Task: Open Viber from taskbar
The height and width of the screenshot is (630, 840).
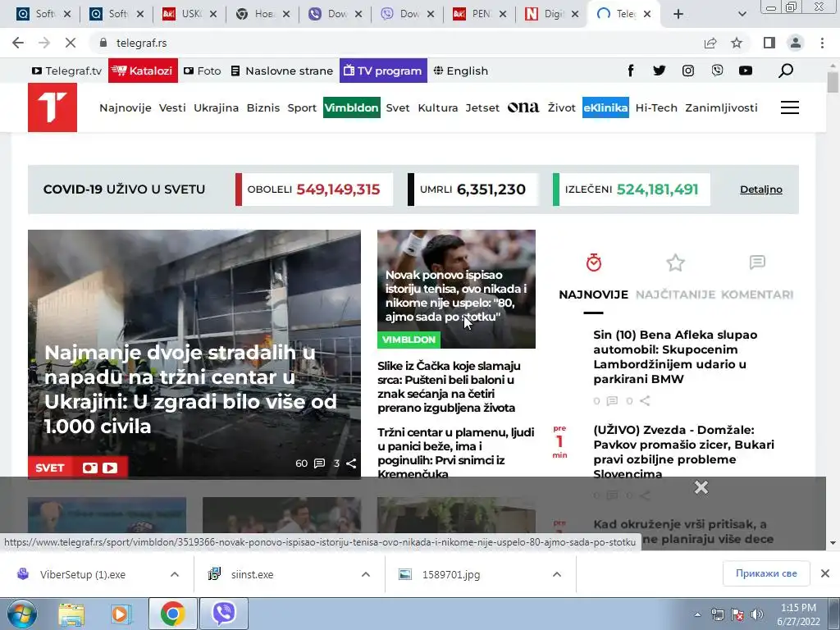Action: (x=223, y=614)
